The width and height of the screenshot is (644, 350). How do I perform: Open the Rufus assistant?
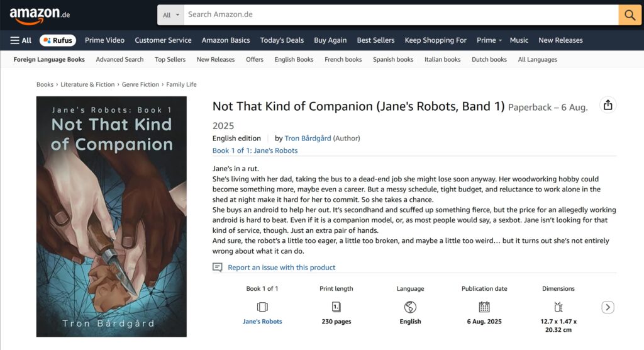pos(58,40)
